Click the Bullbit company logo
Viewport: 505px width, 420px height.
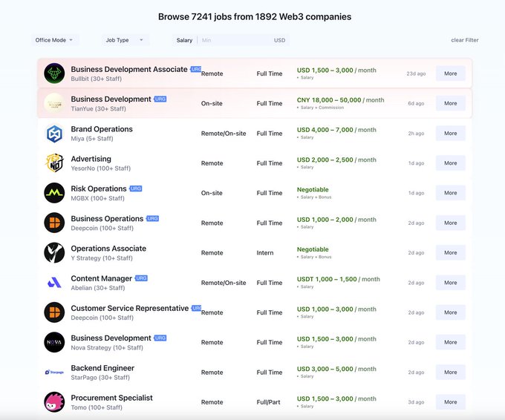pyautogui.click(x=54, y=73)
